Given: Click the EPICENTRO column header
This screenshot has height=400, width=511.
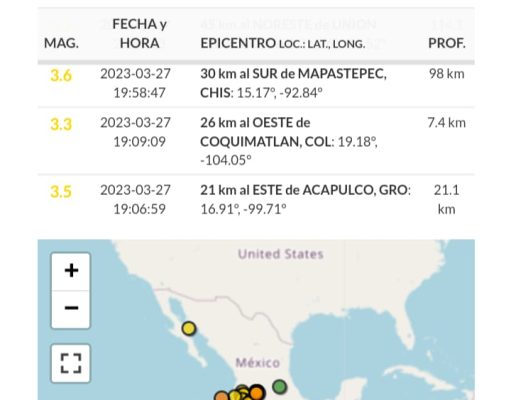Looking at the screenshot, I should tap(283, 43).
